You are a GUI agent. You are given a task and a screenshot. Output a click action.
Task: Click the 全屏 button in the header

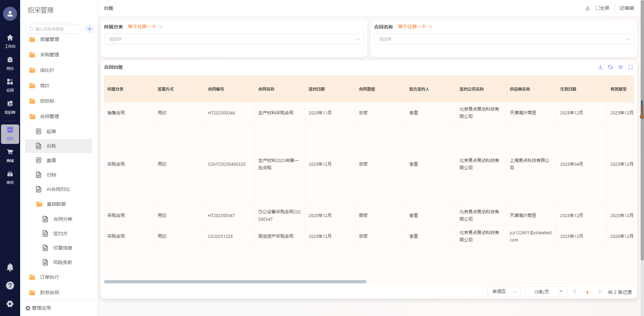(602, 8)
